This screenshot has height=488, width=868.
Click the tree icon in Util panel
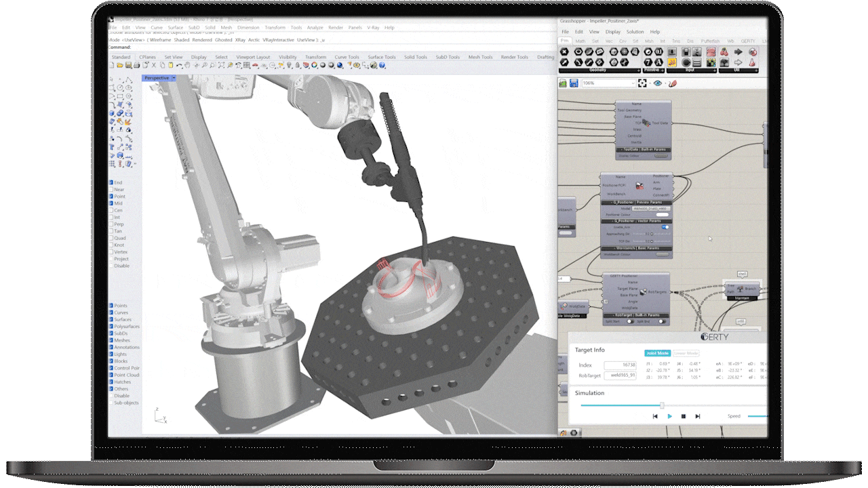pos(724,62)
